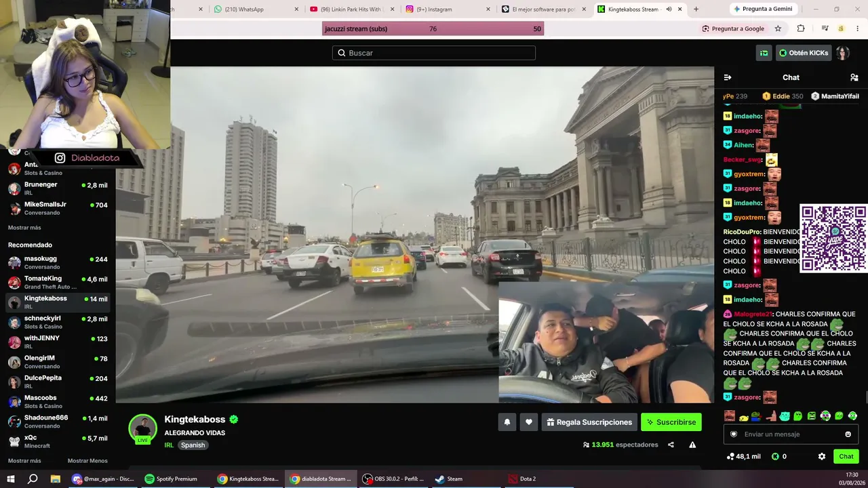Click the notification bell for Kingtekaboss
The height and width of the screenshot is (488, 868).
tap(507, 422)
